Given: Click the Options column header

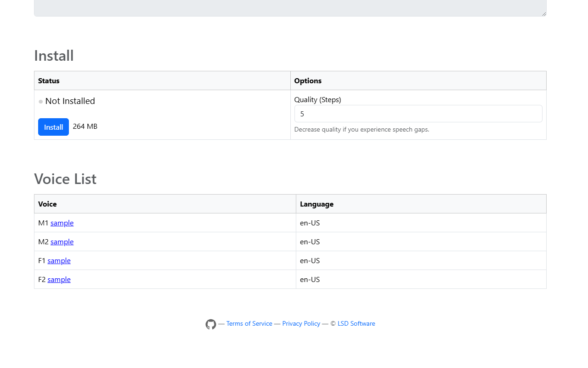Looking at the screenshot, I should [x=308, y=80].
